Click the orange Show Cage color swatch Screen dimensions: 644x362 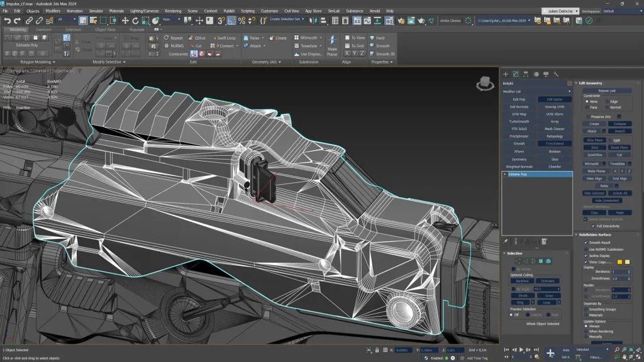tap(619, 261)
